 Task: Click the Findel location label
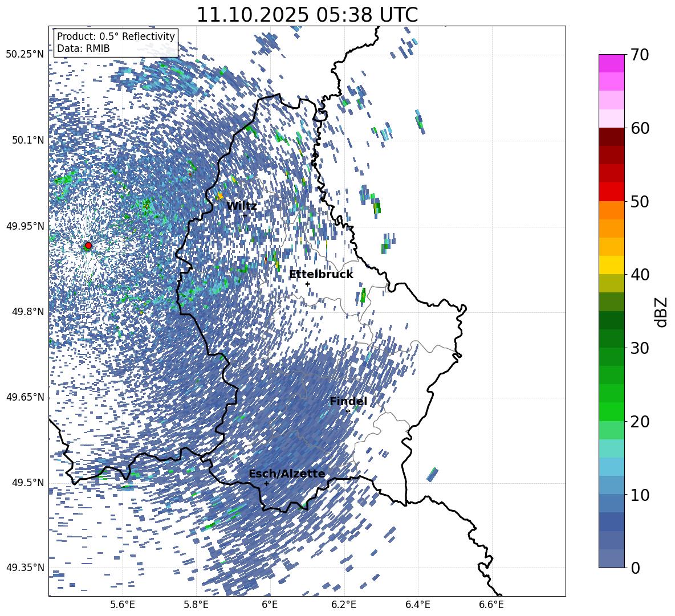click(348, 401)
